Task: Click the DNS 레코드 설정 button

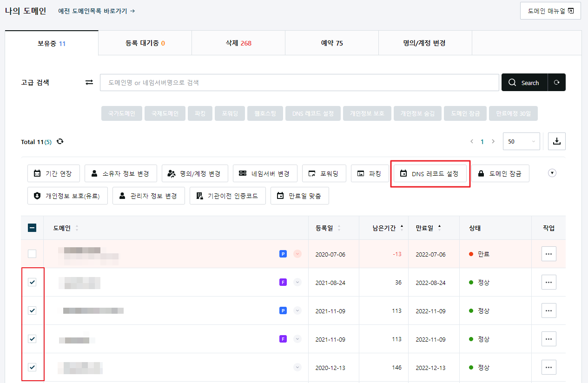Action: coord(430,173)
